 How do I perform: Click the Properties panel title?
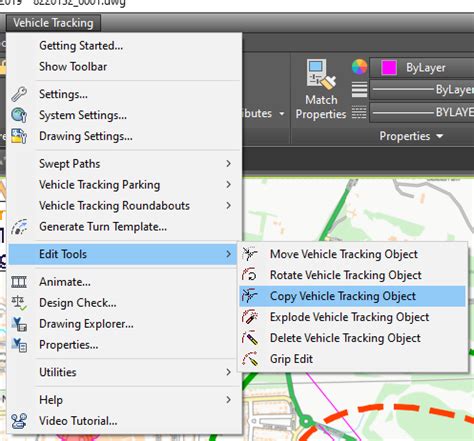(405, 136)
